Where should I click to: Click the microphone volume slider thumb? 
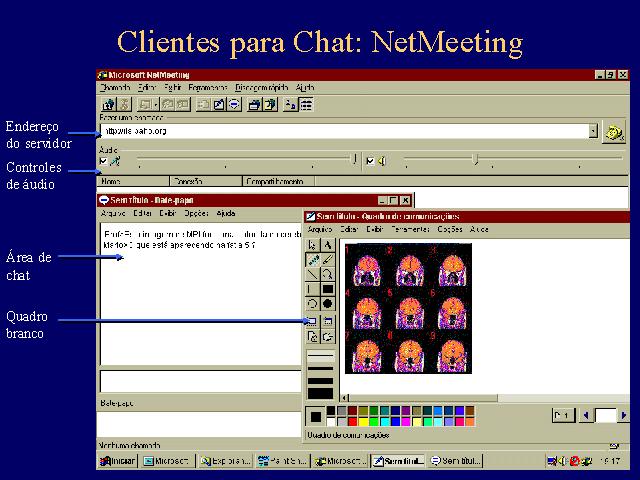pos(355,159)
